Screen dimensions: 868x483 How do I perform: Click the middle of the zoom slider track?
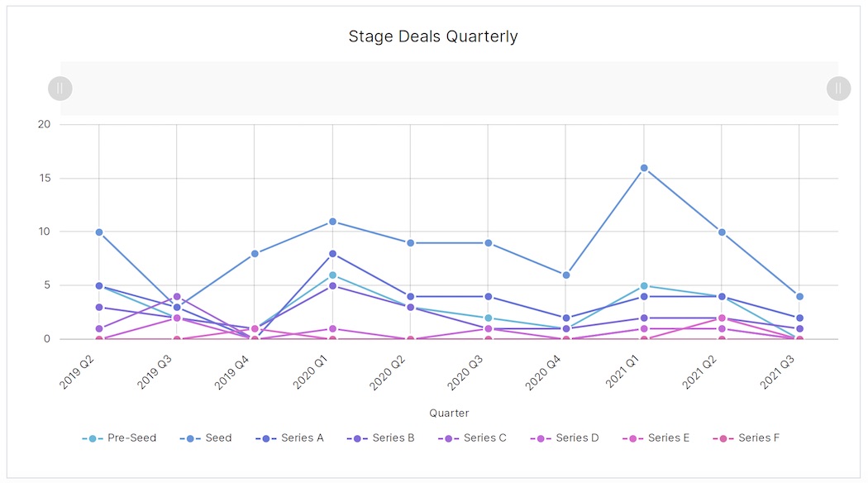click(449, 88)
